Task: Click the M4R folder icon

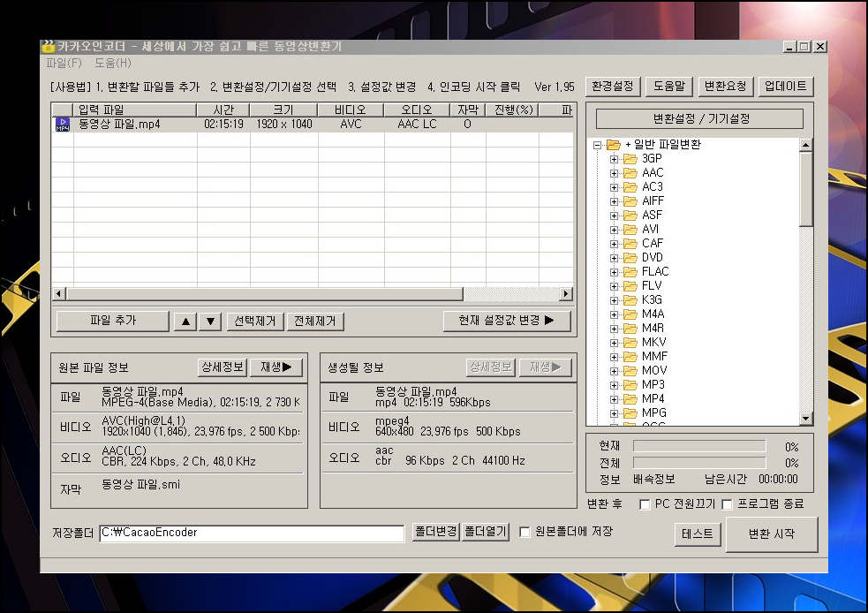Action: [630, 329]
